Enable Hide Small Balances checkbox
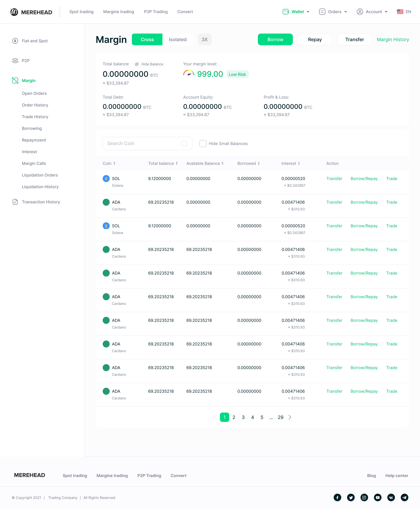 click(203, 144)
